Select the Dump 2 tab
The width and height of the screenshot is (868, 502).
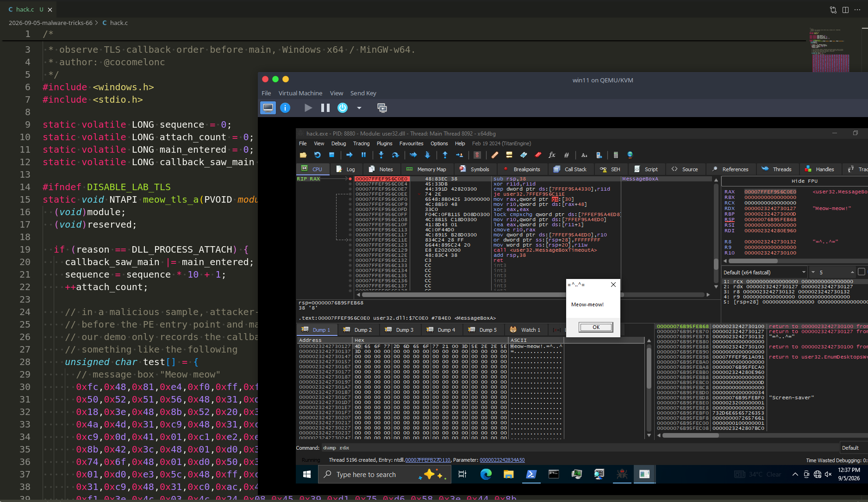(358, 330)
